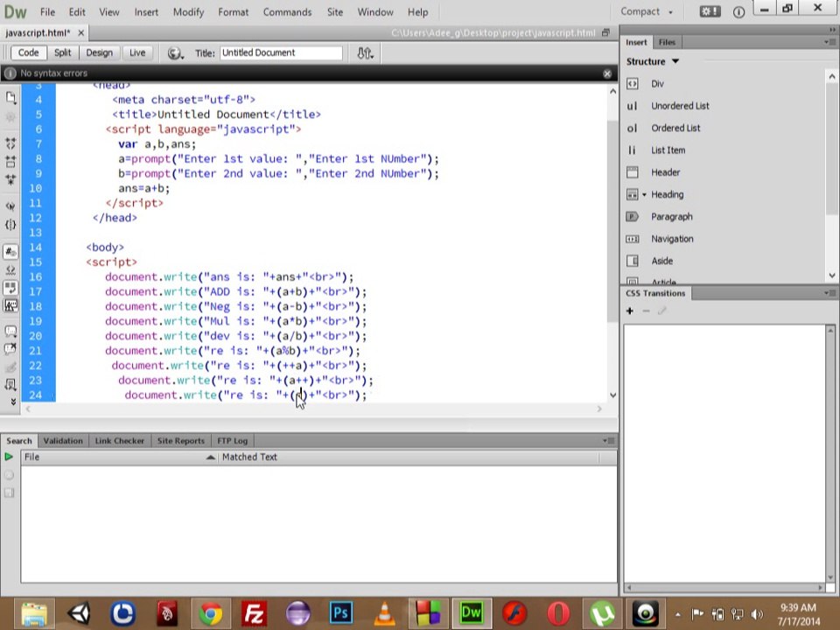Click the sync settings exclamation icon

click(710, 11)
